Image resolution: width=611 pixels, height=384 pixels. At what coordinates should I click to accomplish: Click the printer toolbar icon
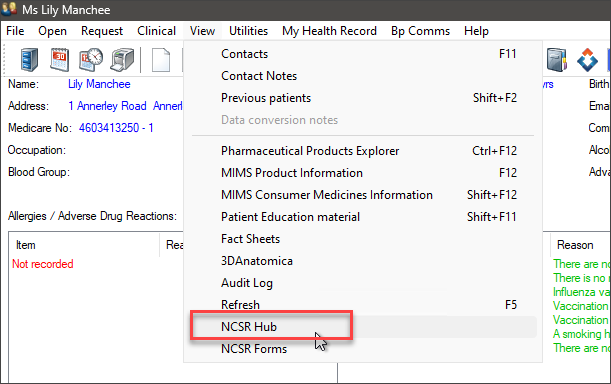[x=122, y=60]
